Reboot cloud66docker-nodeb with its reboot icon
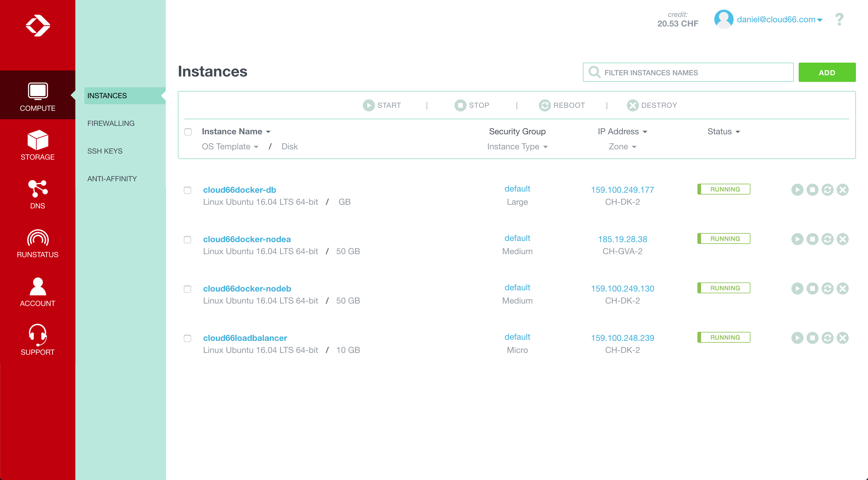 click(x=828, y=288)
